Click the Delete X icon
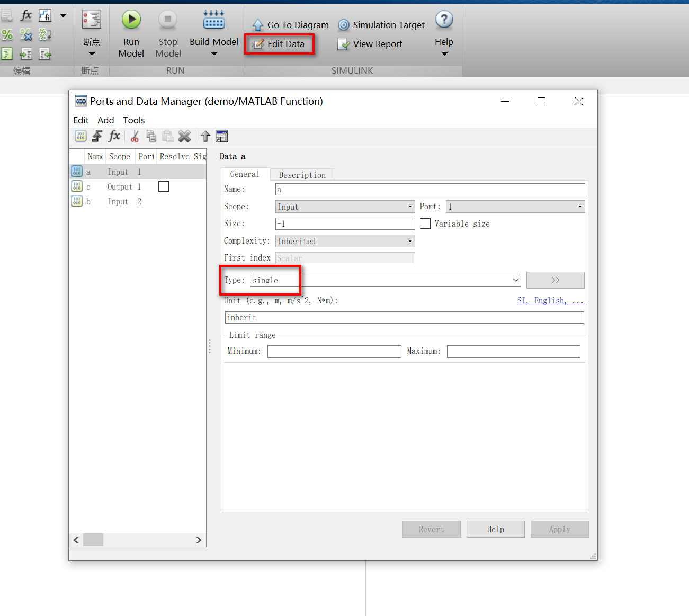 (184, 136)
